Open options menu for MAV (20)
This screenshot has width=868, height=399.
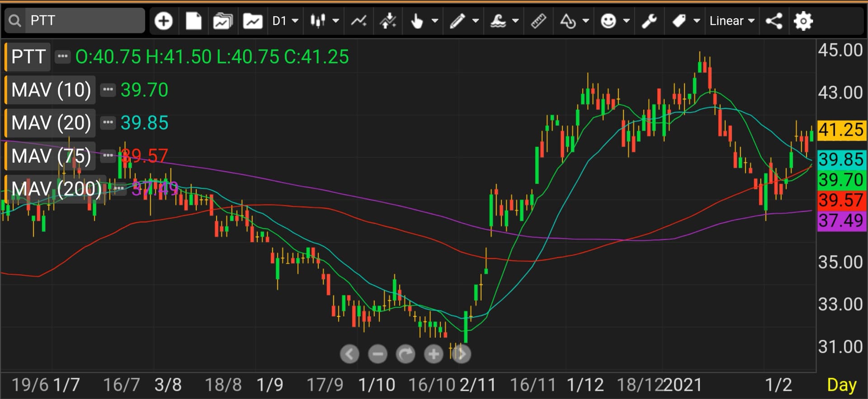click(108, 123)
